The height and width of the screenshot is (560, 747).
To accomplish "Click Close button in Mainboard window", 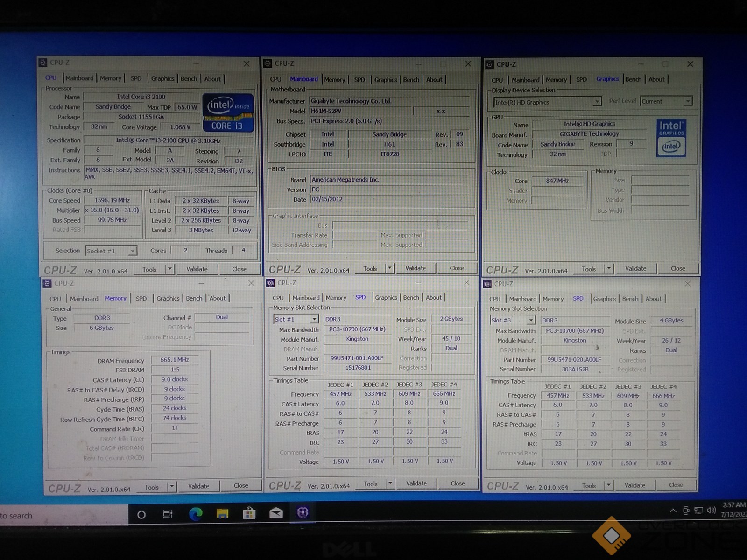I will coord(457,268).
